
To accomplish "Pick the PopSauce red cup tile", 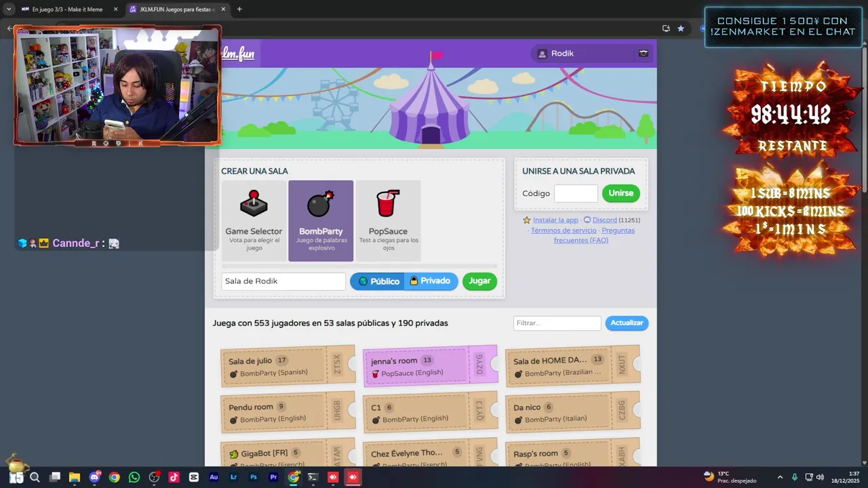I will tap(388, 221).
